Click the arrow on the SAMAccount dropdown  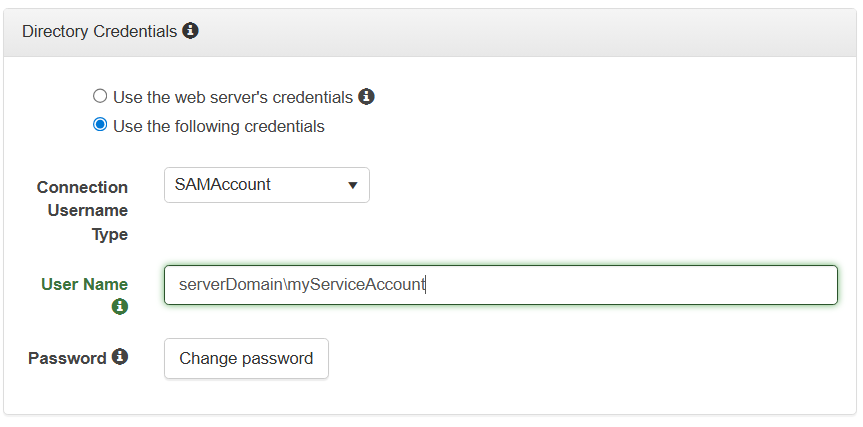(x=352, y=186)
